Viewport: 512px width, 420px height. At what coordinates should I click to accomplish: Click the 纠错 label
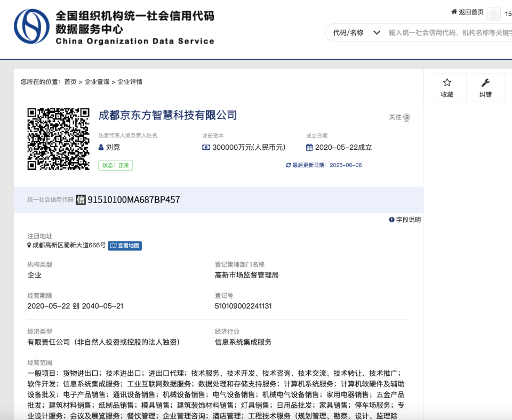485,94
